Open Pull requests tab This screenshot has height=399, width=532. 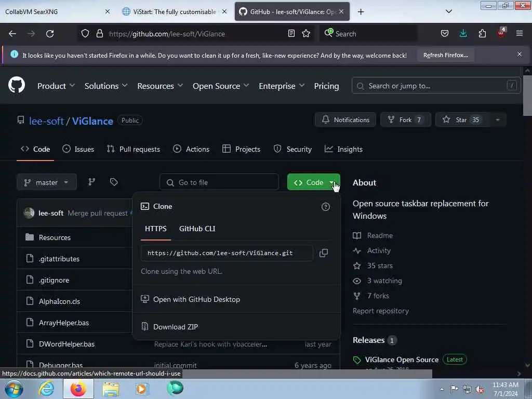coord(134,149)
